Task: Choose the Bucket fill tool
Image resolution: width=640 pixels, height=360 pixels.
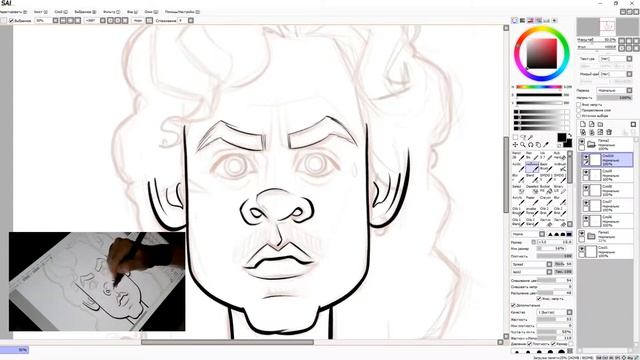Action: [546, 189]
